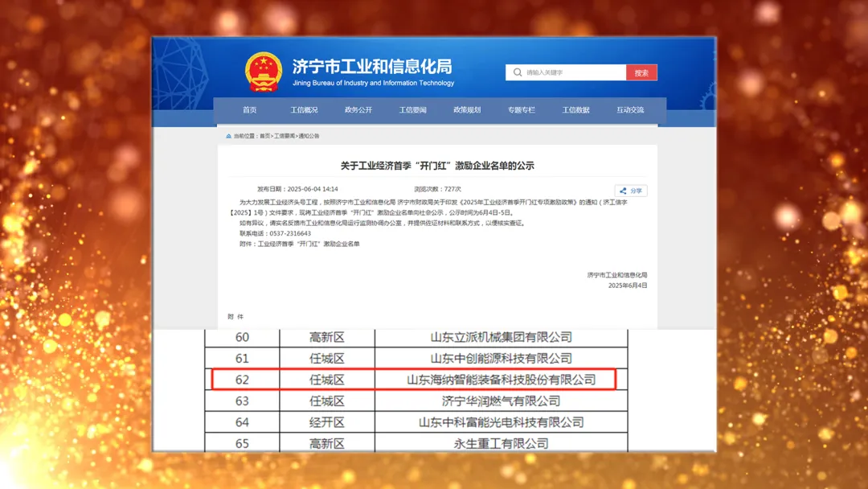The width and height of the screenshot is (868, 489).
Task: Click the national emblem logo
Action: (264, 72)
